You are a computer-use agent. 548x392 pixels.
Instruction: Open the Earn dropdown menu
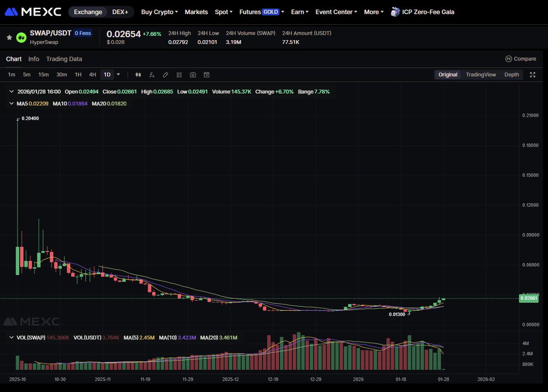(300, 12)
